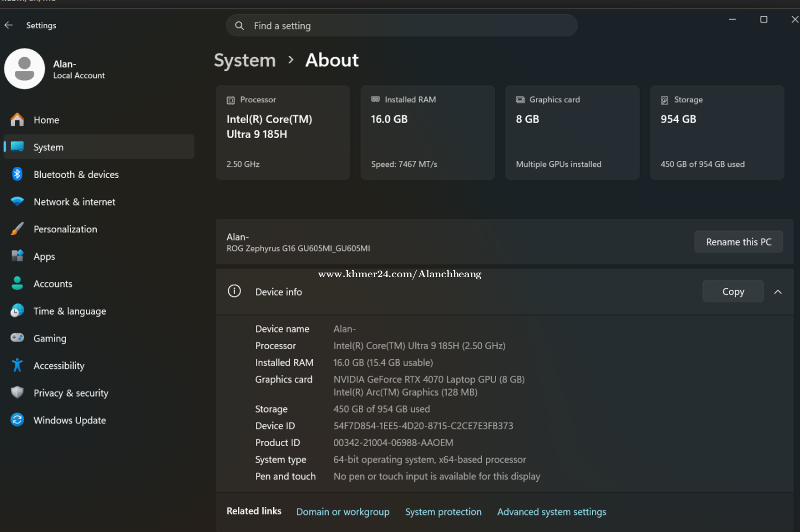Click the Processor chip icon
The image size is (800, 532).
(x=230, y=100)
